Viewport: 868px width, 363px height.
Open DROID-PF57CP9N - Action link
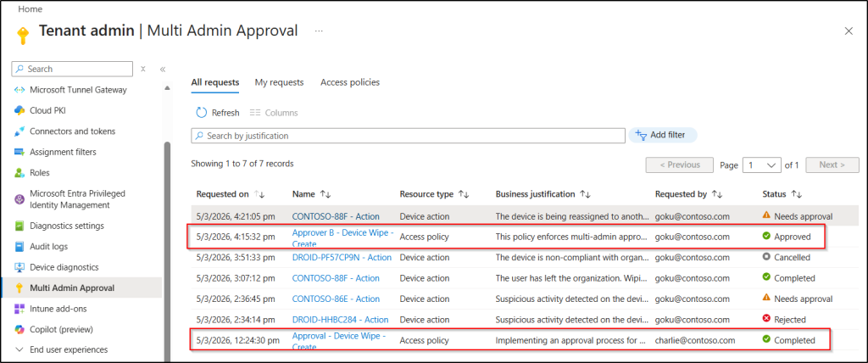(x=342, y=257)
